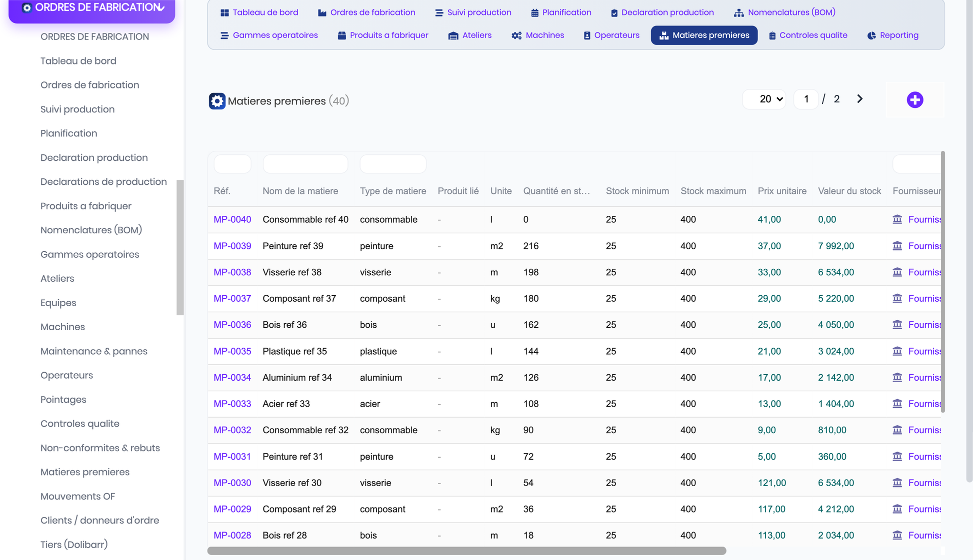Click the table's horizontal scrollbar
Viewport: 973px width, 560px height.
tap(466, 551)
